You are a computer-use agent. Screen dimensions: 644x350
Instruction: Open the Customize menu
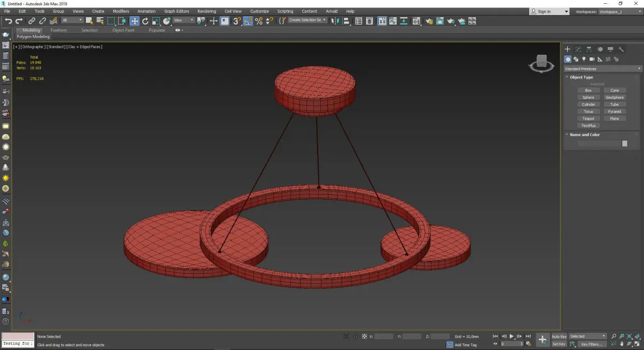click(259, 11)
